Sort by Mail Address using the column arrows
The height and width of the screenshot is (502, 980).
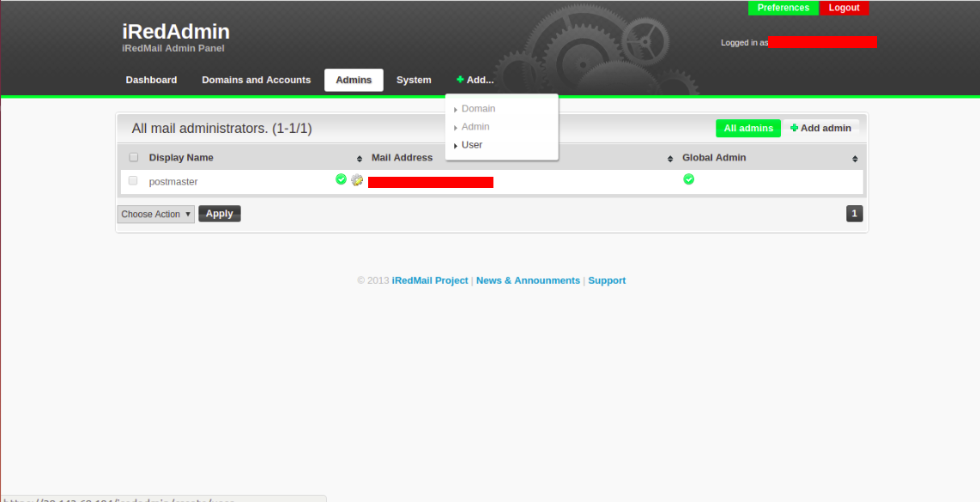tap(670, 159)
